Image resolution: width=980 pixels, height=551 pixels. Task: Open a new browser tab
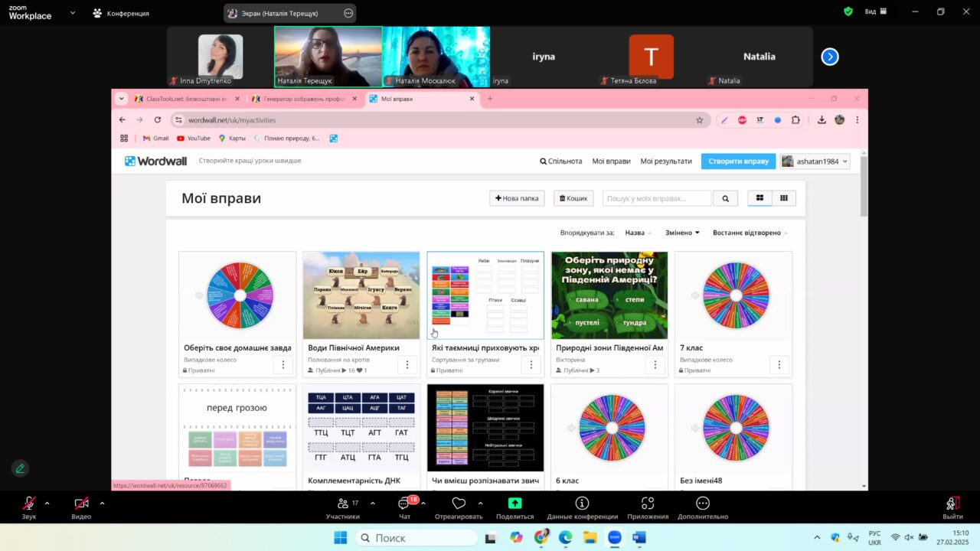click(x=490, y=99)
